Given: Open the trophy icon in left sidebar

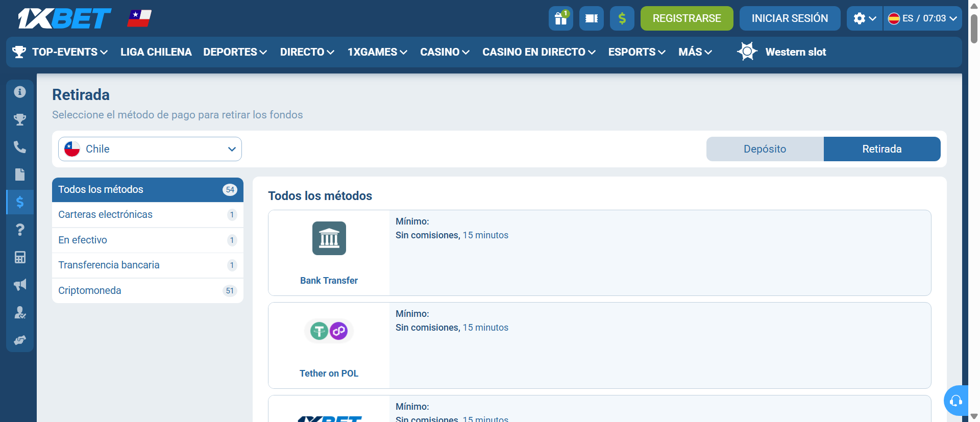Looking at the screenshot, I should click(20, 119).
